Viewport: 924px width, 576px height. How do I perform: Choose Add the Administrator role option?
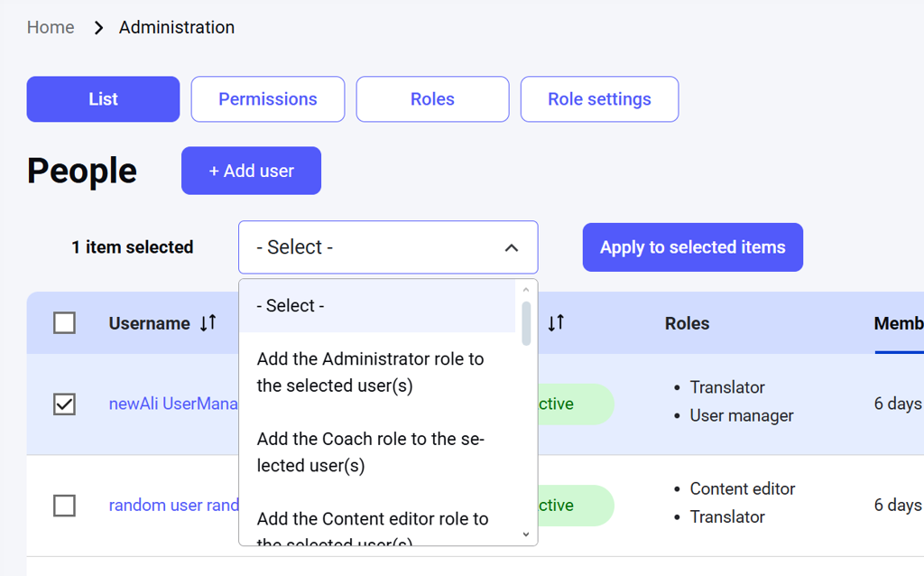coord(371,372)
